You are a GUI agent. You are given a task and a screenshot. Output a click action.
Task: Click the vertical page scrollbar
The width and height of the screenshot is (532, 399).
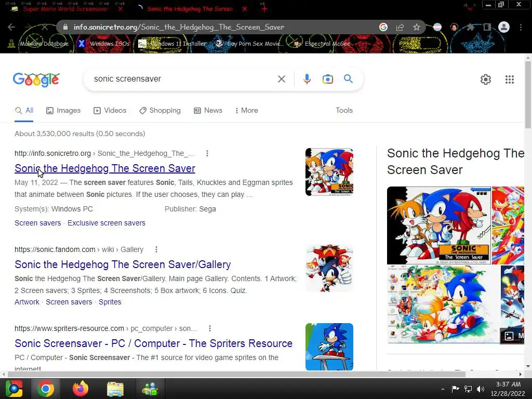pyautogui.click(x=528, y=95)
